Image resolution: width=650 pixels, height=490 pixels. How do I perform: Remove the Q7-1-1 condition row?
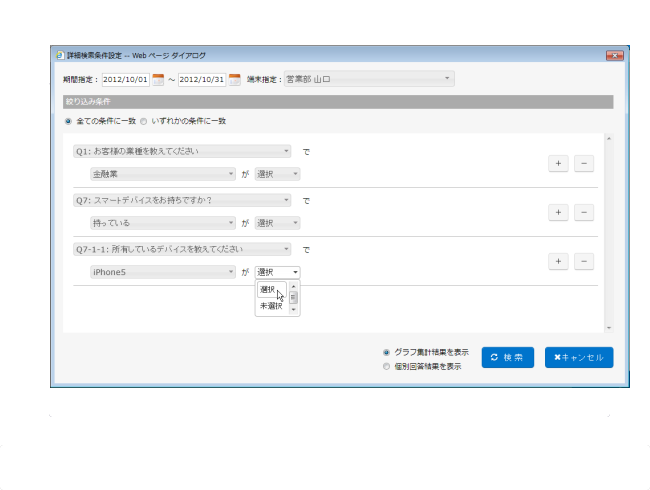pos(584,261)
